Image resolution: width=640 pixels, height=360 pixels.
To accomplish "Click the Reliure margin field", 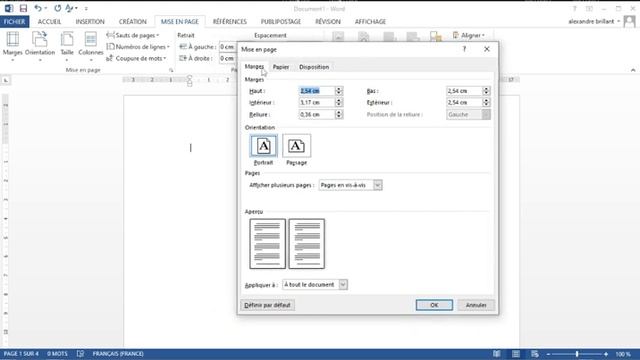I will click(x=317, y=115).
